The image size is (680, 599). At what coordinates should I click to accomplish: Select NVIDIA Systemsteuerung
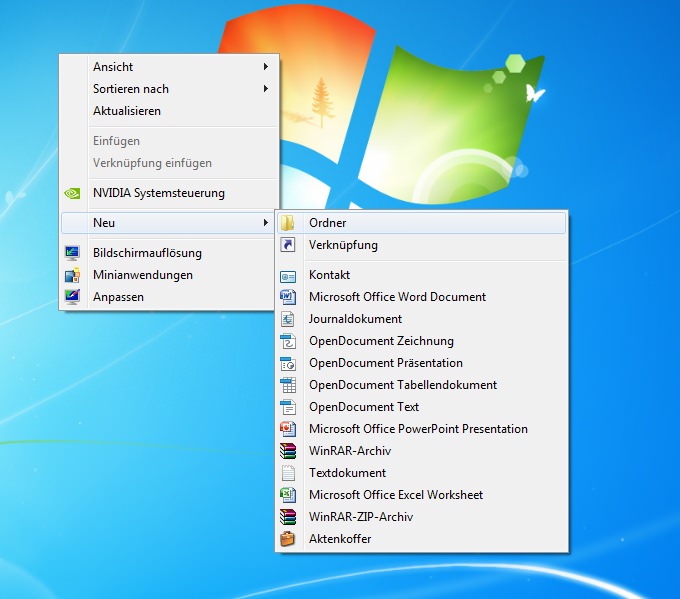169,193
